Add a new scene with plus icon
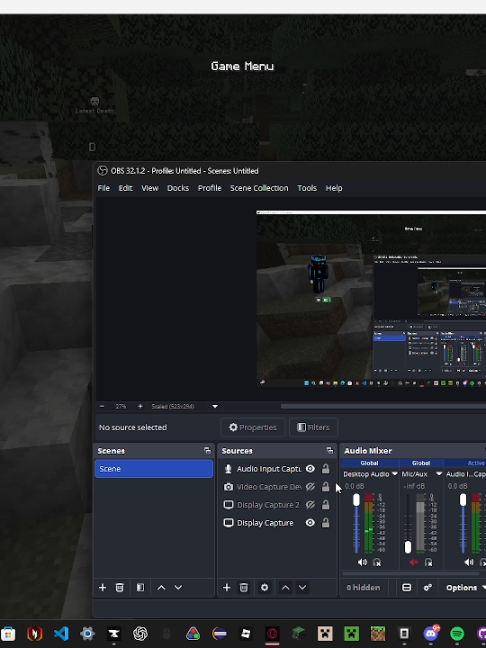 (102, 587)
